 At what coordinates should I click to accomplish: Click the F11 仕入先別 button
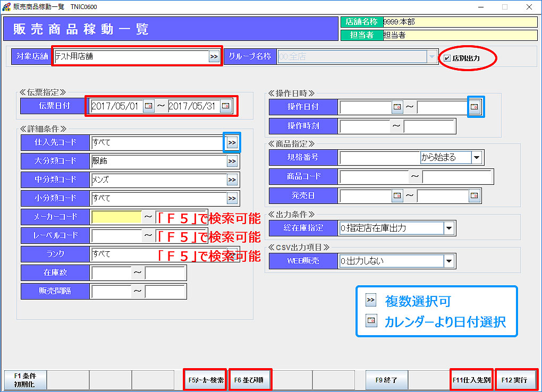(471, 380)
